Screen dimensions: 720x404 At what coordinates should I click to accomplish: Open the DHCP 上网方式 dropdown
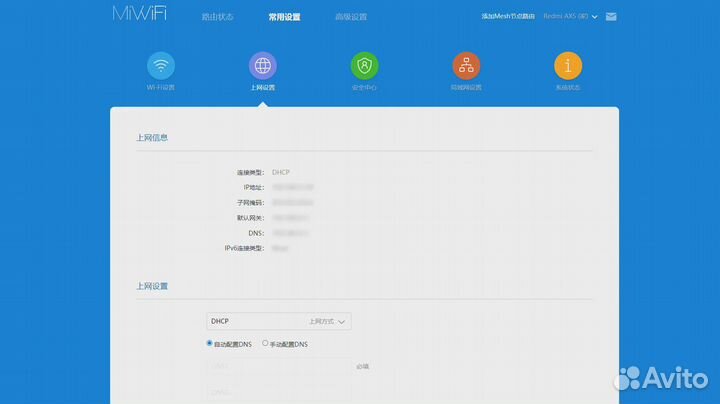(x=279, y=322)
